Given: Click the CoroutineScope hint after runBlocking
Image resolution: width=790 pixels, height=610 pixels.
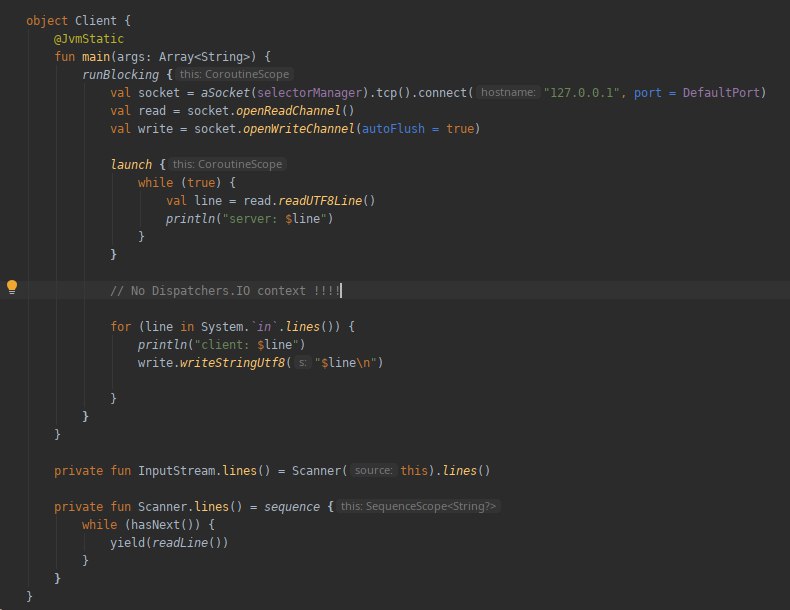Looking at the screenshot, I should pyautogui.click(x=234, y=74).
